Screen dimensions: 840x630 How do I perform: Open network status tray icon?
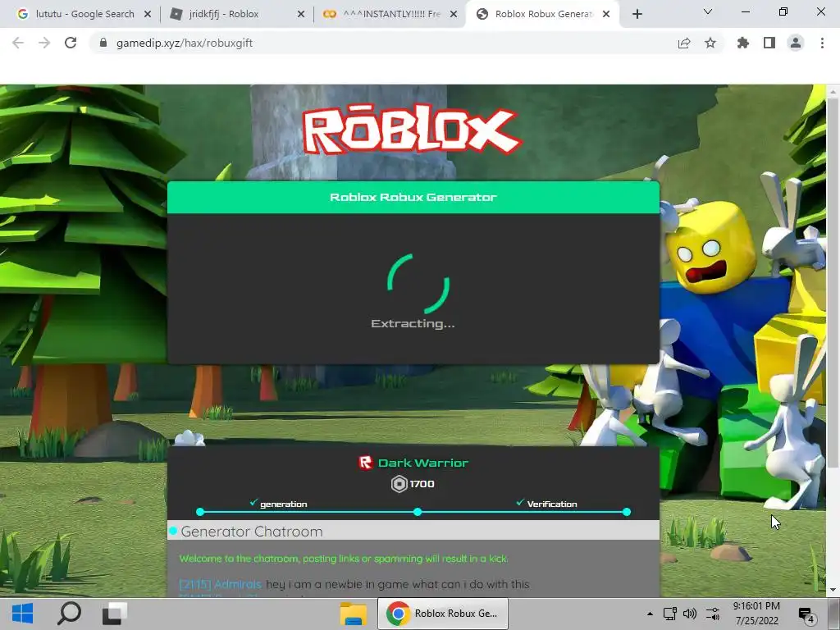tap(669, 614)
